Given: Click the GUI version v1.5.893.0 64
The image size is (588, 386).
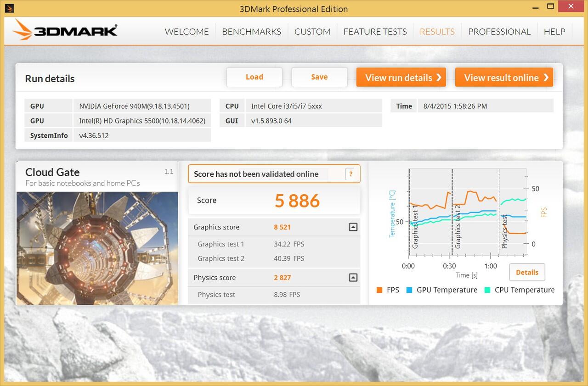Looking at the screenshot, I should [x=271, y=121].
